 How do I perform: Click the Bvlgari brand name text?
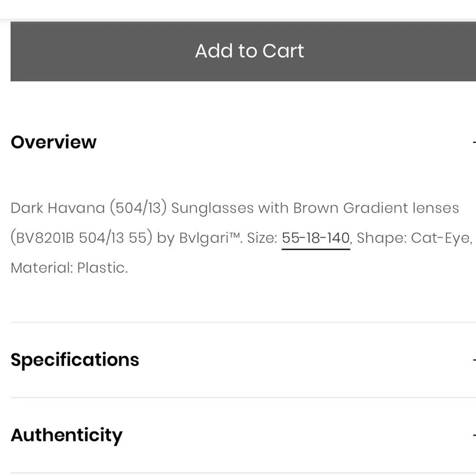[204, 238]
